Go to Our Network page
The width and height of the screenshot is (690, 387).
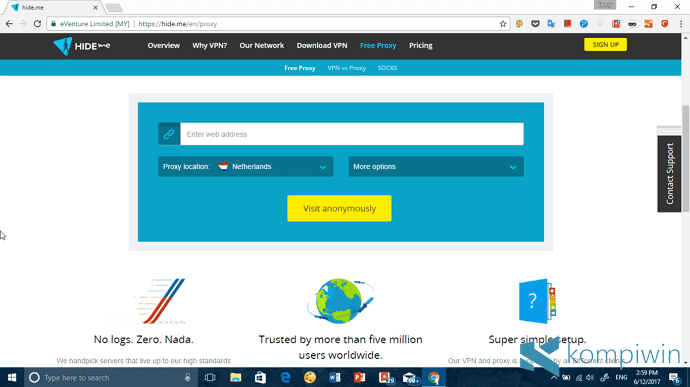(x=262, y=45)
